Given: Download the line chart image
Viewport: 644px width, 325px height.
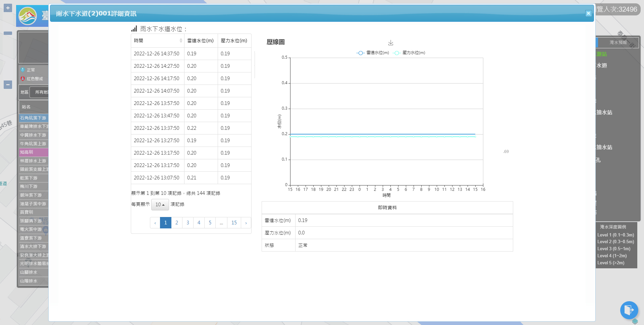Looking at the screenshot, I should pyautogui.click(x=390, y=43).
